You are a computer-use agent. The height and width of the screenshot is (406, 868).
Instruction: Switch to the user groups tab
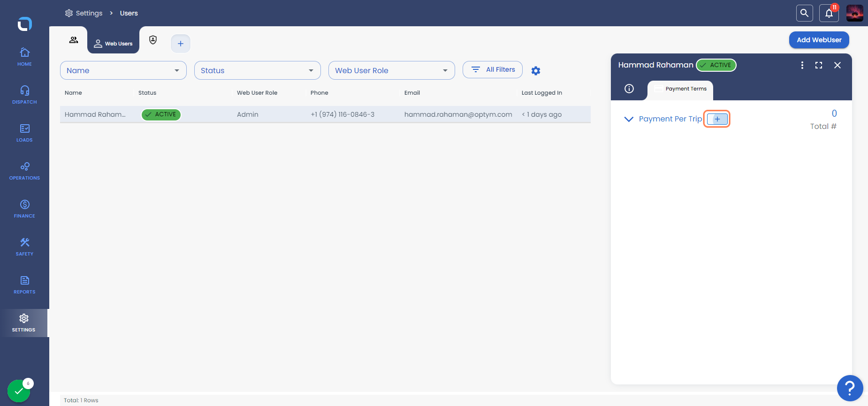[x=74, y=40]
